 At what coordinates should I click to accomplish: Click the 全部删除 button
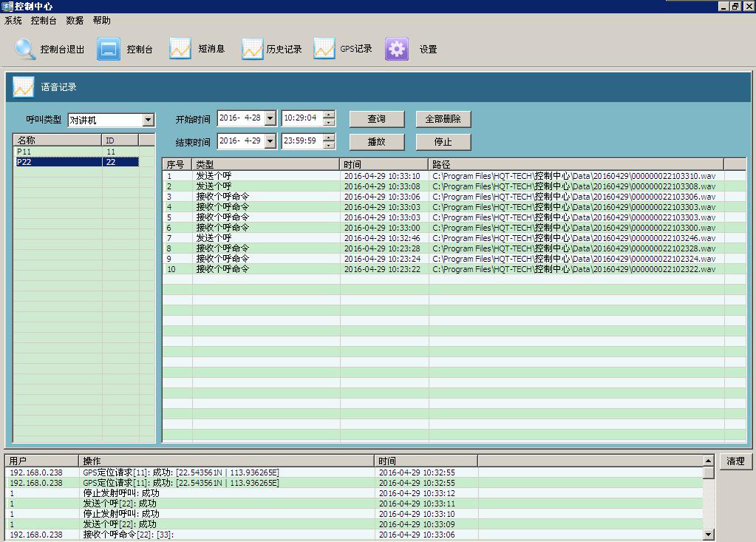[x=443, y=118]
